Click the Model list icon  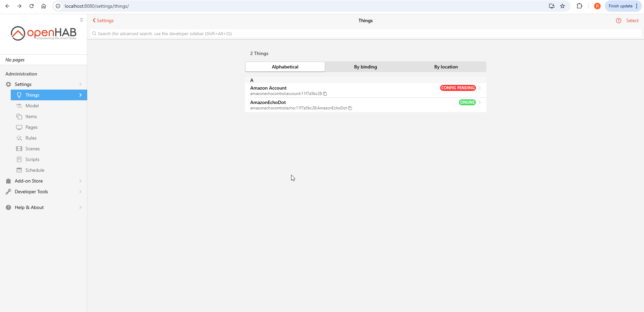19,106
